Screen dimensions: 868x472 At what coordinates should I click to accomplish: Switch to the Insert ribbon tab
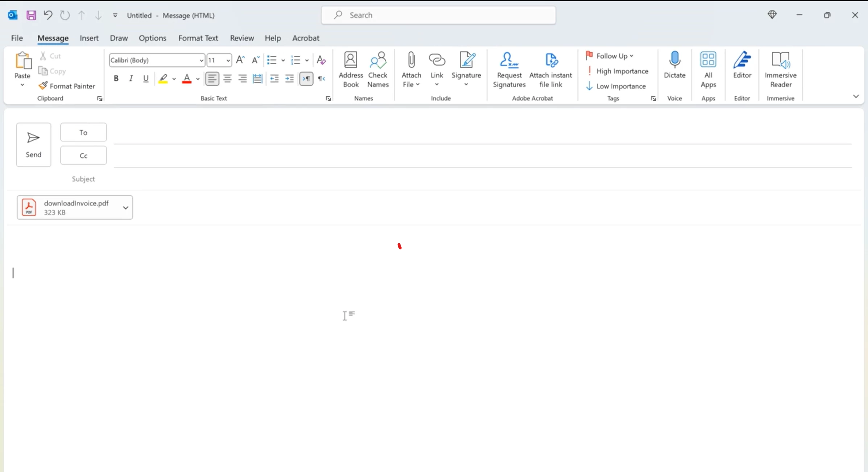[x=89, y=38]
